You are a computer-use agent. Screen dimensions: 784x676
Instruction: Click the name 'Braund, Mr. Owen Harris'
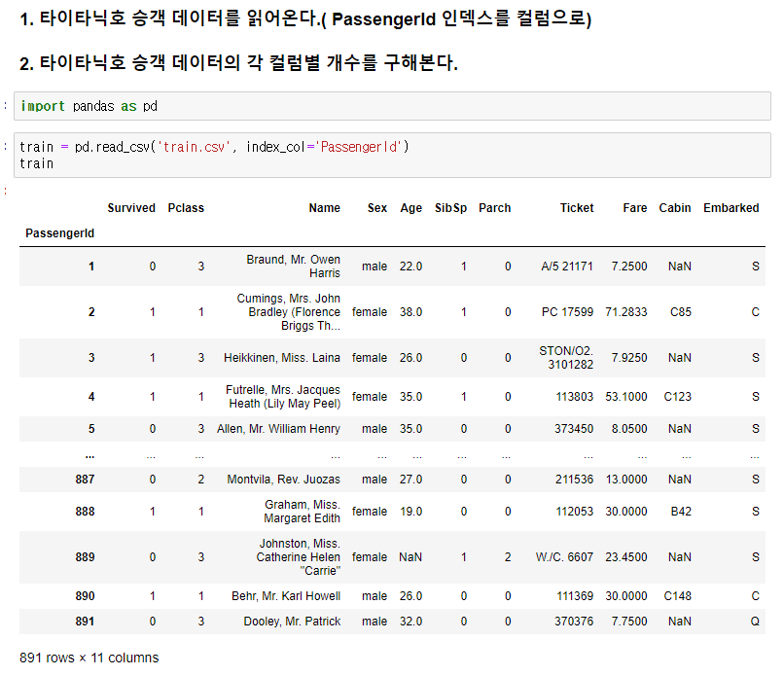pyautogui.click(x=293, y=267)
